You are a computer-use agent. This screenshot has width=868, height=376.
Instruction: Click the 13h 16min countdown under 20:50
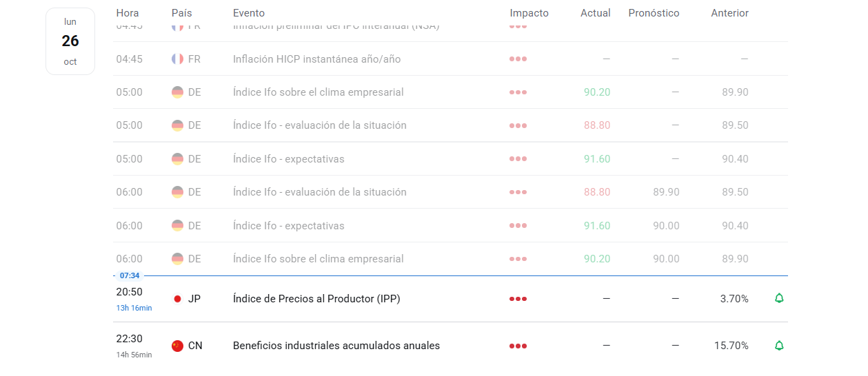pyautogui.click(x=134, y=308)
